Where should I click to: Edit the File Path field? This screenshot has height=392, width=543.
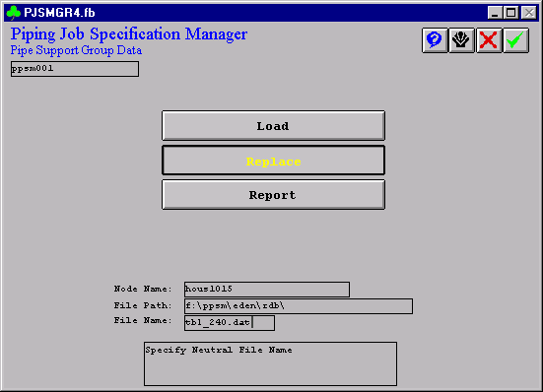click(299, 306)
